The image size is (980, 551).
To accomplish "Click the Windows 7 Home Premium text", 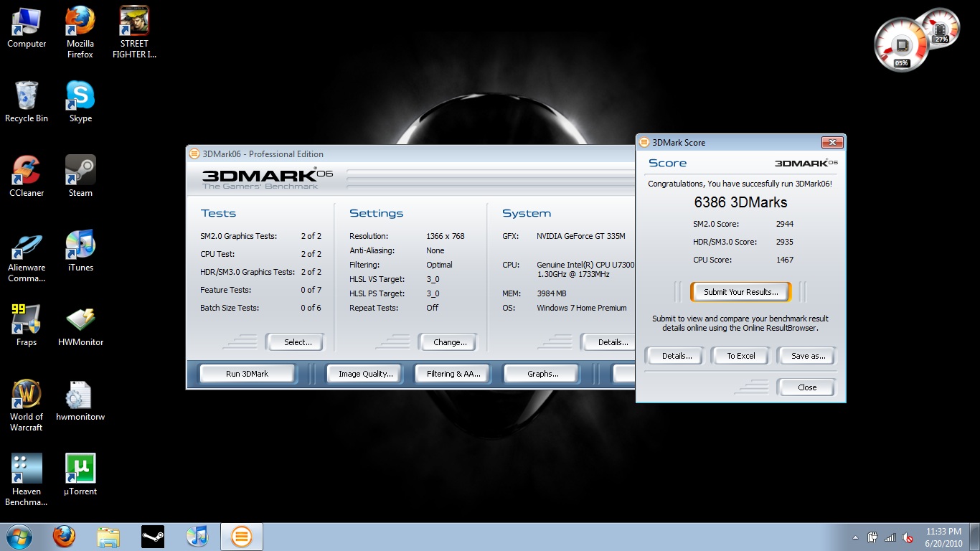I will click(x=582, y=308).
